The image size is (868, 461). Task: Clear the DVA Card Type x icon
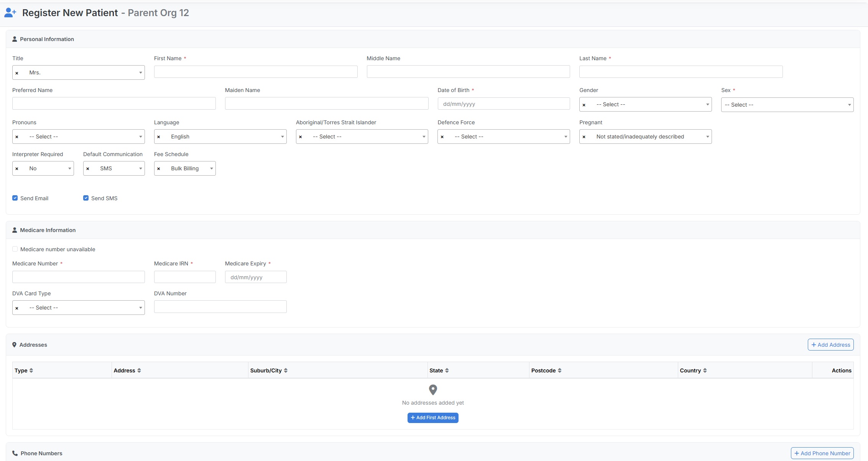click(x=17, y=308)
